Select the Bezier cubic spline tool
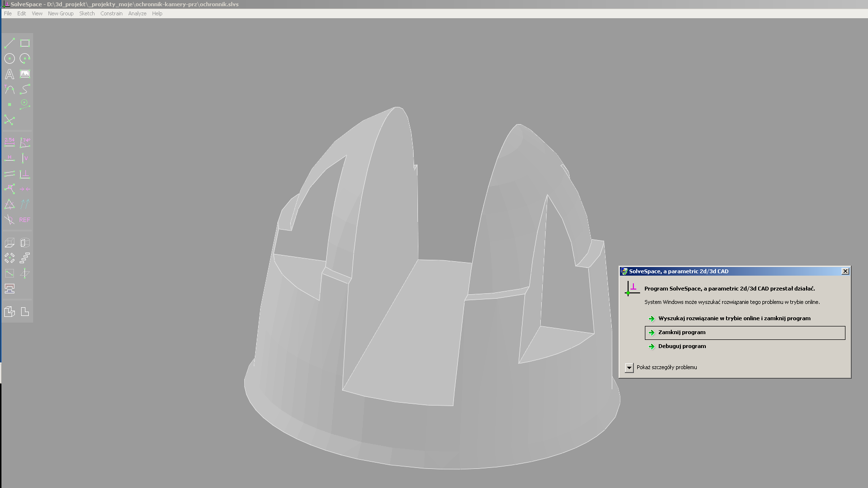 point(25,89)
